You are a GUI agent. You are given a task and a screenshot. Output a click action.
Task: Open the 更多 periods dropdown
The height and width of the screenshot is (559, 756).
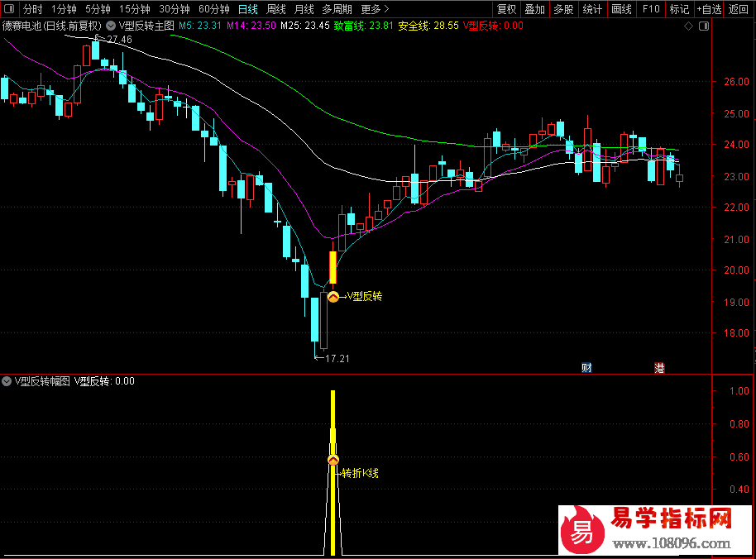pos(375,10)
